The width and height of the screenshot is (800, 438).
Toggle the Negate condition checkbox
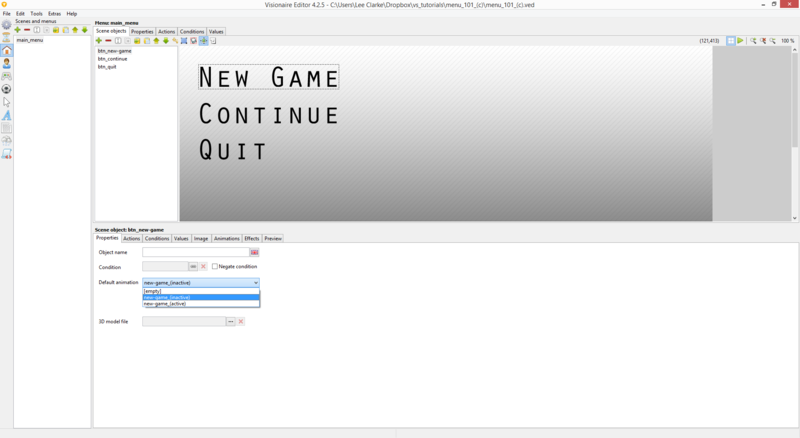click(x=215, y=267)
